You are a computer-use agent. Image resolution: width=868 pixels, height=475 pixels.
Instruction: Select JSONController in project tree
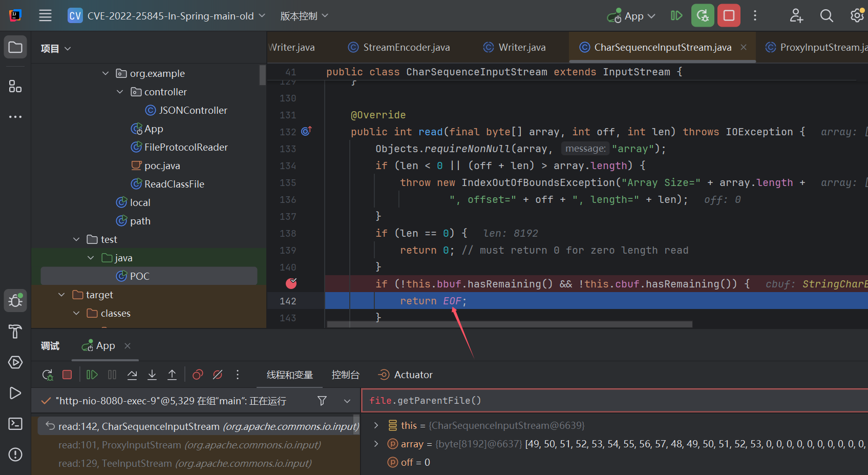tap(186, 110)
